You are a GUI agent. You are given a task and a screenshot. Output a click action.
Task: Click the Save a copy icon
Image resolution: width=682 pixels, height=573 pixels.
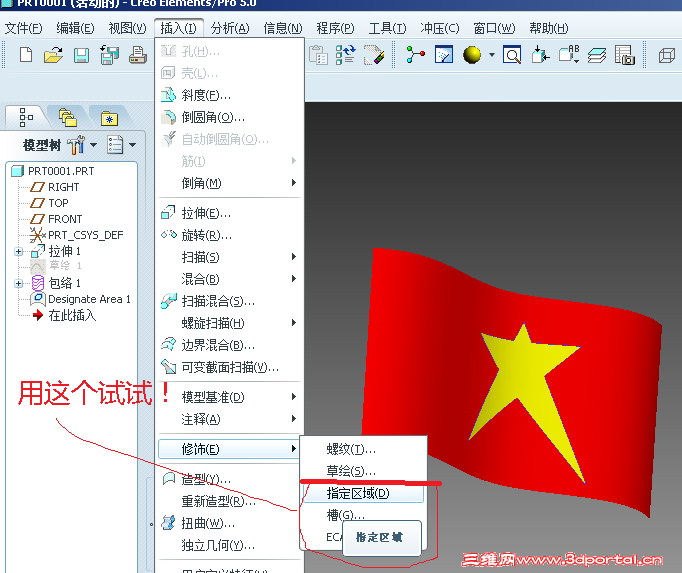tap(109, 55)
